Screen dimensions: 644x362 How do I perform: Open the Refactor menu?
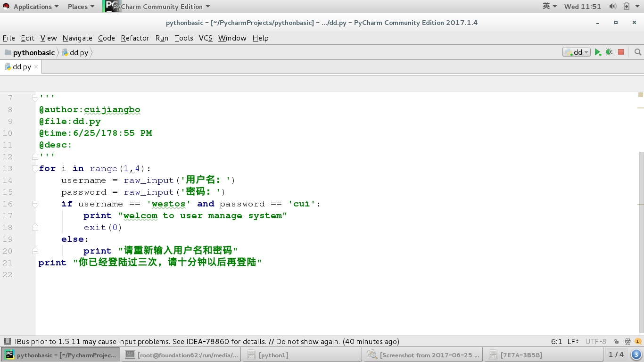click(135, 38)
